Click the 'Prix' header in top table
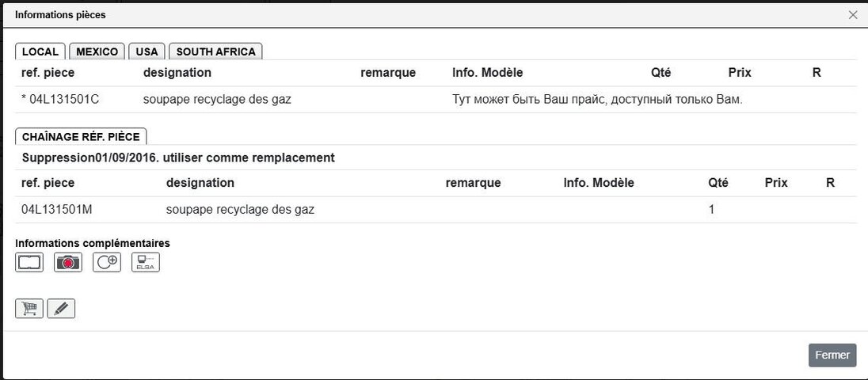 (x=740, y=73)
